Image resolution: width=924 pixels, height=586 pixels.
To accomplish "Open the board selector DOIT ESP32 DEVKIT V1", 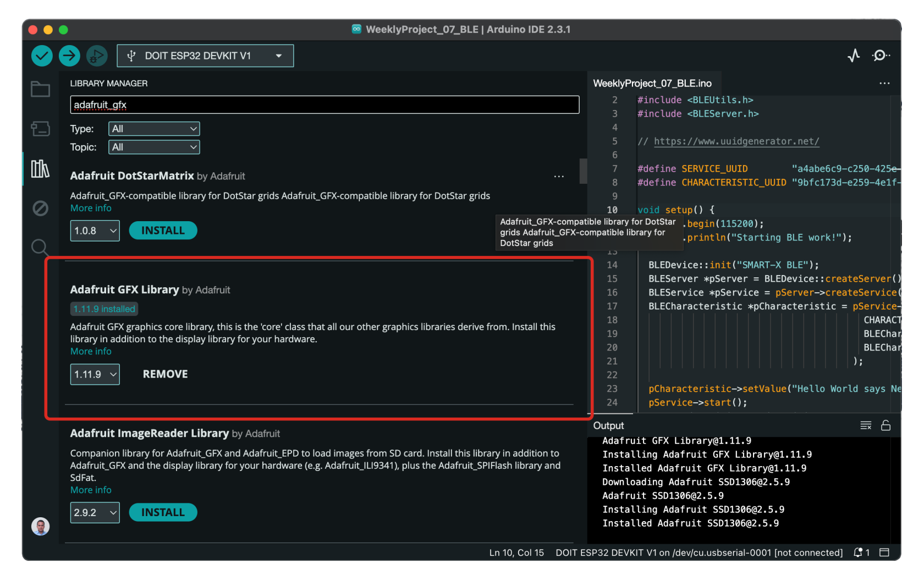I will coord(205,56).
